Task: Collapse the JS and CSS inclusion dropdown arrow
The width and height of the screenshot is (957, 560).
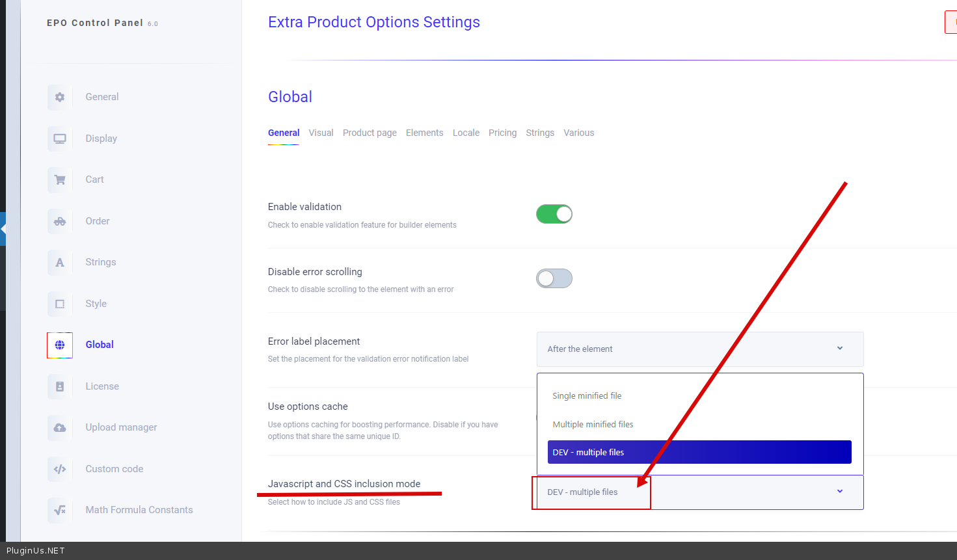Action: (x=840, y=492)
